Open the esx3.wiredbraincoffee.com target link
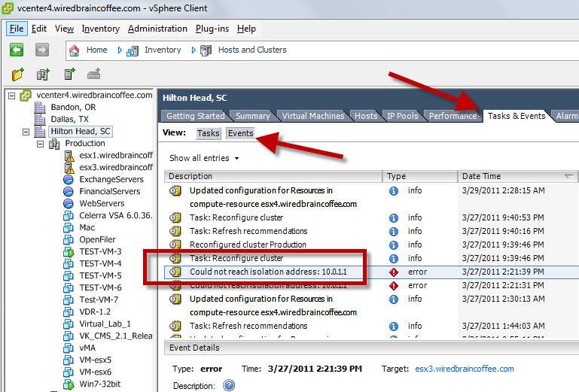This screenshot has height=392, width=579. pyautogui.click(x=465, y=369)
